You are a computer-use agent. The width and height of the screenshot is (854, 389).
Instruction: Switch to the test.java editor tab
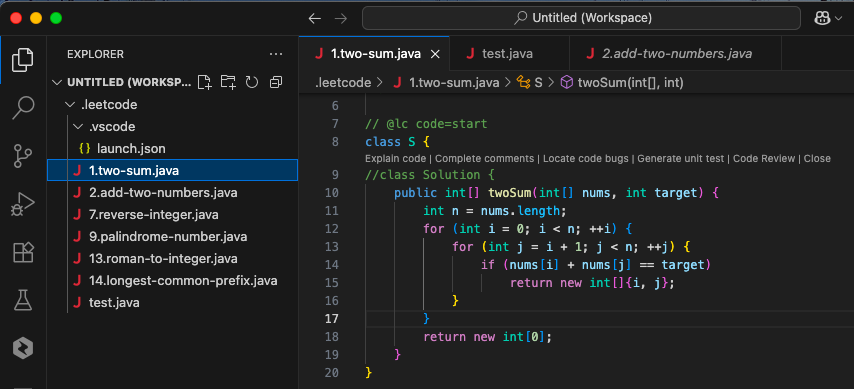pos(509,54)
